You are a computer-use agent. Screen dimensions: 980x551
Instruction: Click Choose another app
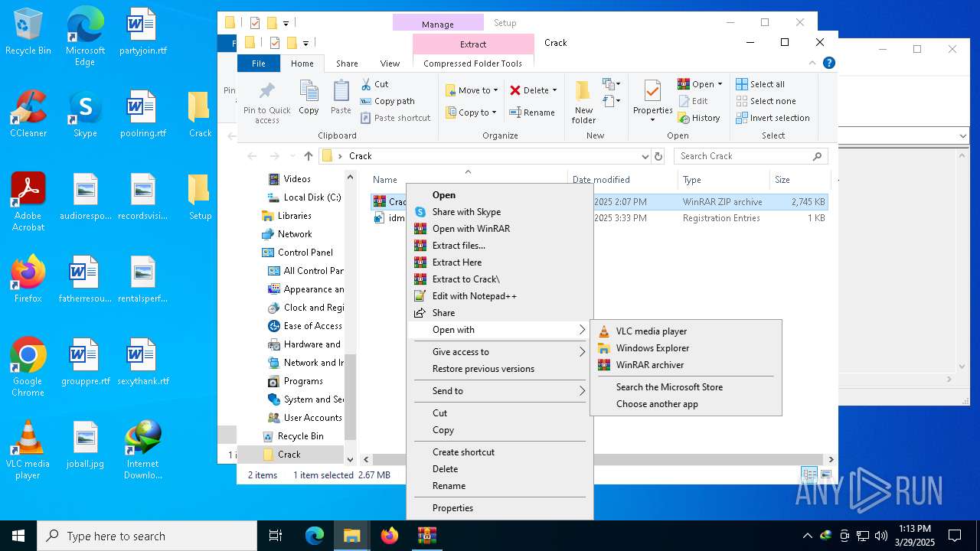(x=686, y=404)
